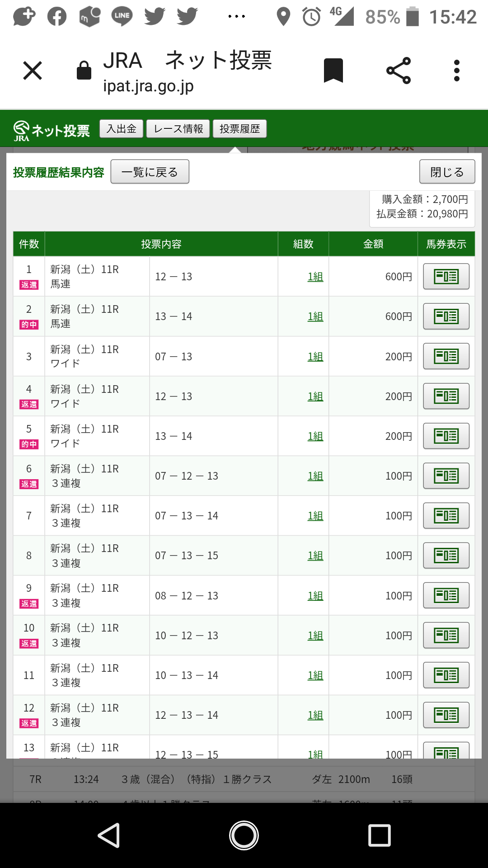Open the 1組 link for row 2
This screenshot has width=488, height=868.
click(315, 316)
